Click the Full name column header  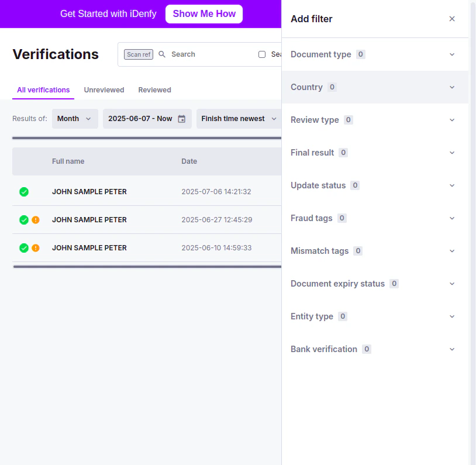click(x=68, y=161)
